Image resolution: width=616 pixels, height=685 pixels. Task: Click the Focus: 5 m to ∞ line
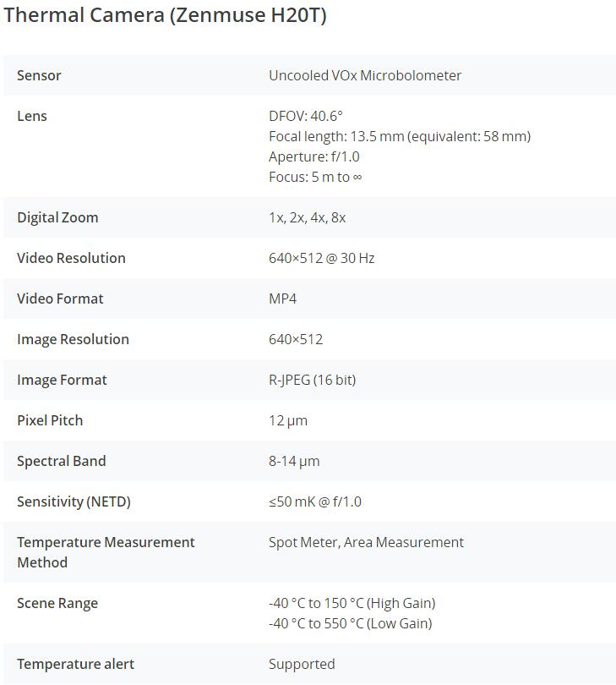click(x=315, y=178)
